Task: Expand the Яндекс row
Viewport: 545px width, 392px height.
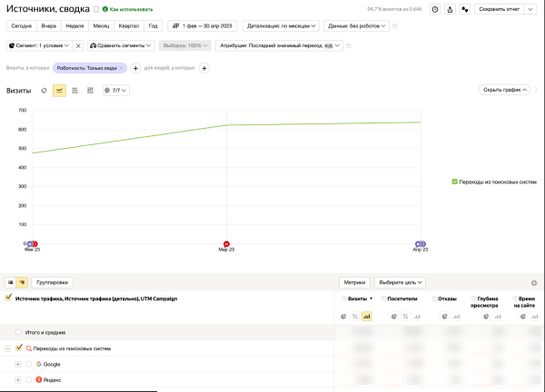Action: point(18,379)
